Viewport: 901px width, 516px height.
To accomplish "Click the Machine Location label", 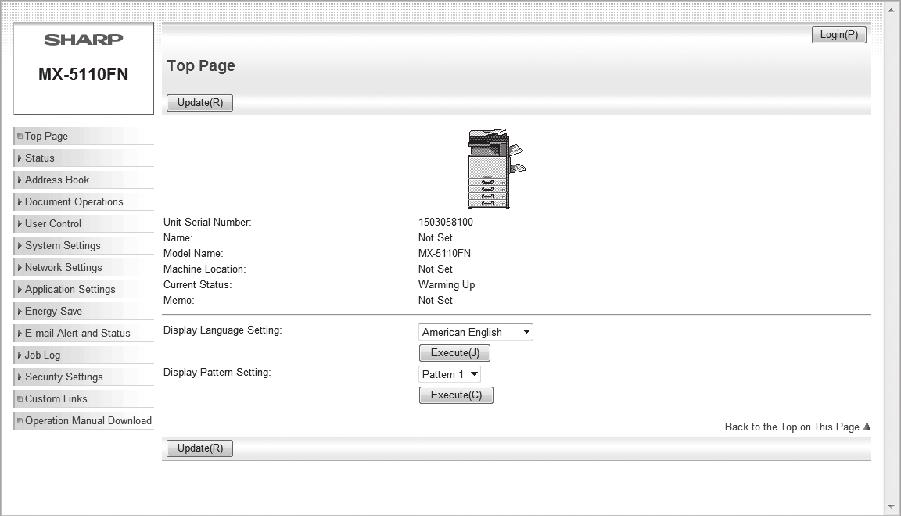I will 205,269.
